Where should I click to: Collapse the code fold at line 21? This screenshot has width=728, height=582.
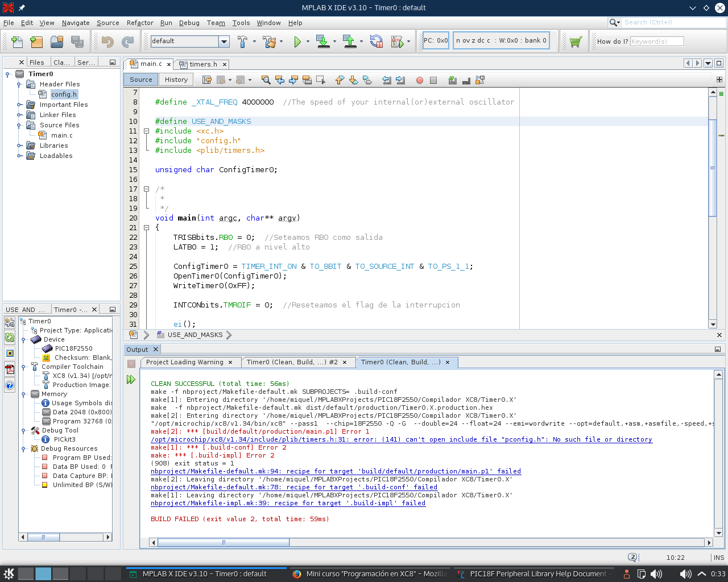tap(146, 227)
